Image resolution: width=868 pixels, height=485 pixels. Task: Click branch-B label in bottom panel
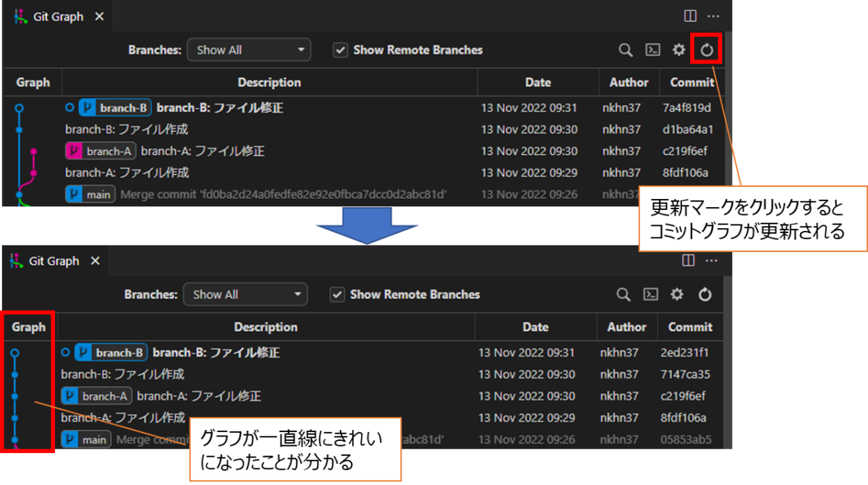tap(111, 353)
